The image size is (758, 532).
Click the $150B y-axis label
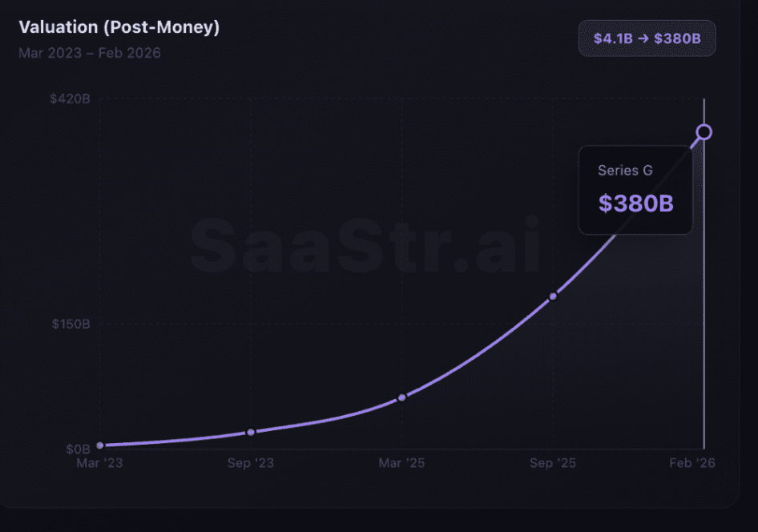coord(71,324)
